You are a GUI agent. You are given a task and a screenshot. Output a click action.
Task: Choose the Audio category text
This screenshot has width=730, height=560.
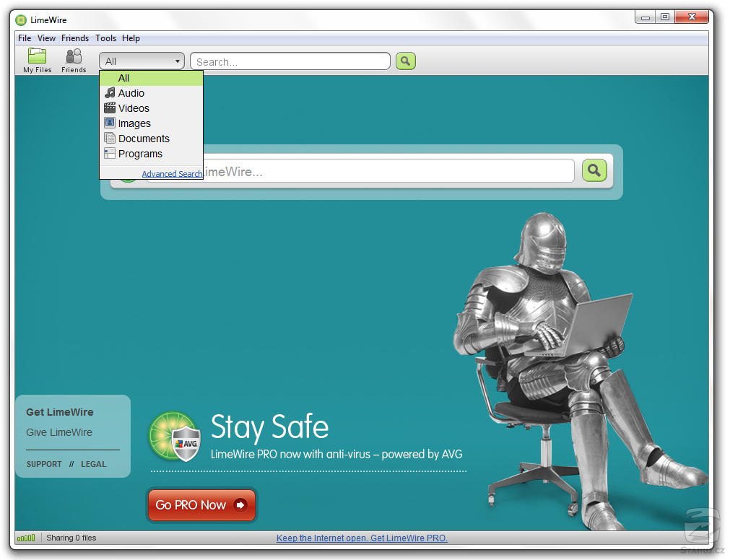[x=131, y=93]
